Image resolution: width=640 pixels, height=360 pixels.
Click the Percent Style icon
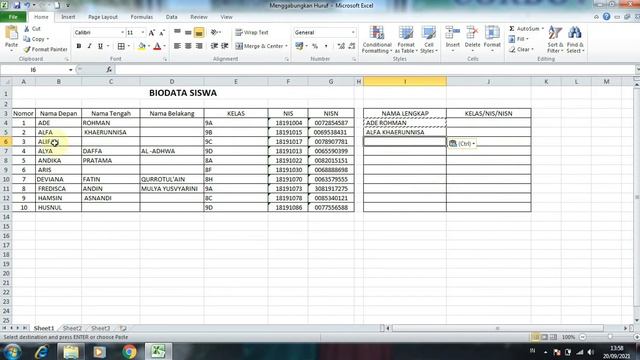[x=315, y=46]
